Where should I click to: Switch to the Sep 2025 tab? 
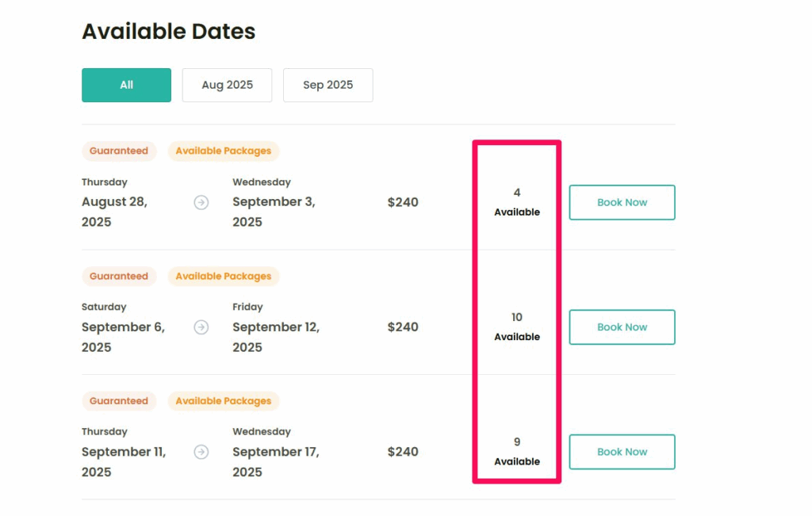point(327,85)
